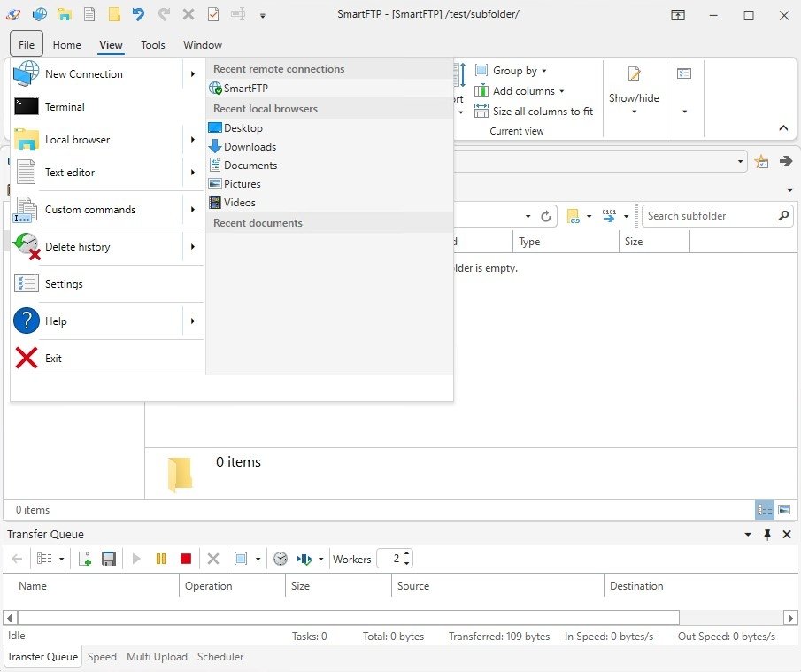Open recent local browser Videos
This screenshot has height=672, width=801.
click(x=329, y=203)
